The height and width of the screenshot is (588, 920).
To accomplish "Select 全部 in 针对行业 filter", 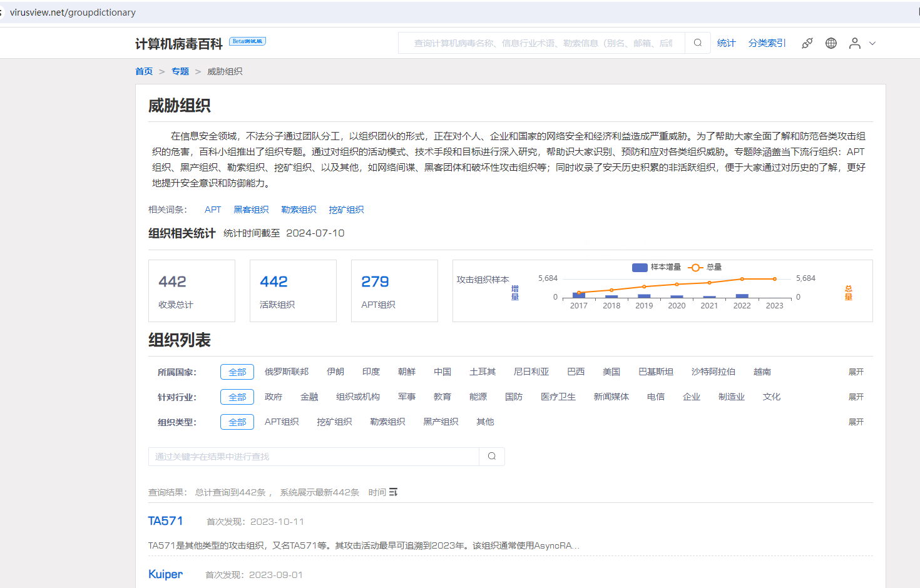I will [237, 397].
